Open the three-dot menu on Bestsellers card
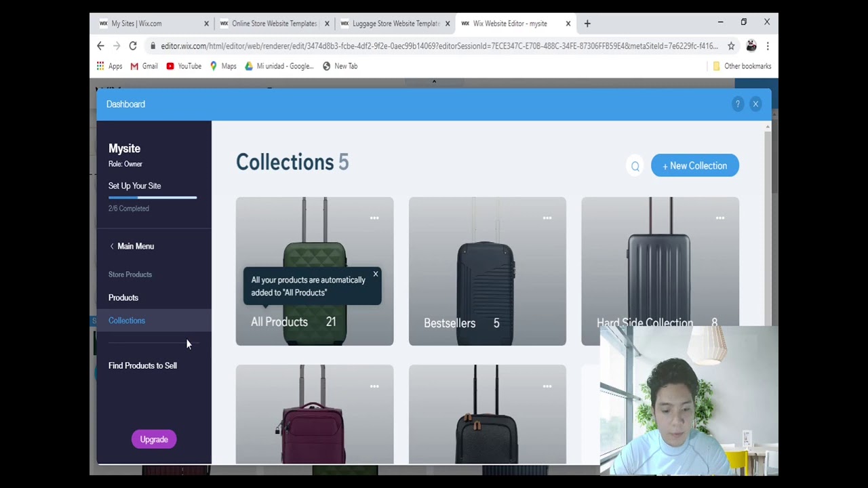This screenshot has width=868, height=488. tap(547, 218)
